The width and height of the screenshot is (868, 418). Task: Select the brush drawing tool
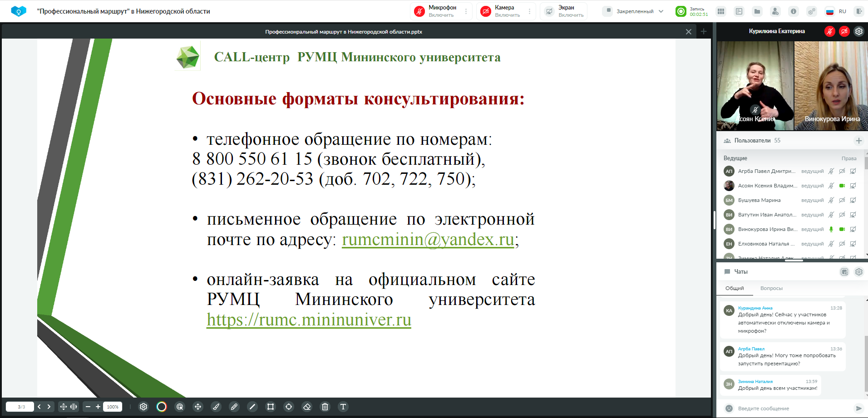point(216,407)
